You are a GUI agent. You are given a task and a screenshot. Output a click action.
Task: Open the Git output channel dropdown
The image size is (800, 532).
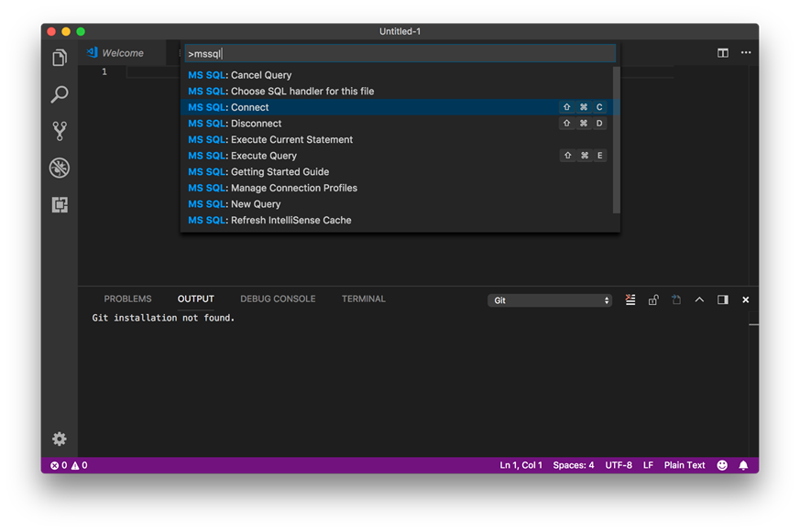pyautogui.click(x=550, y=300)
